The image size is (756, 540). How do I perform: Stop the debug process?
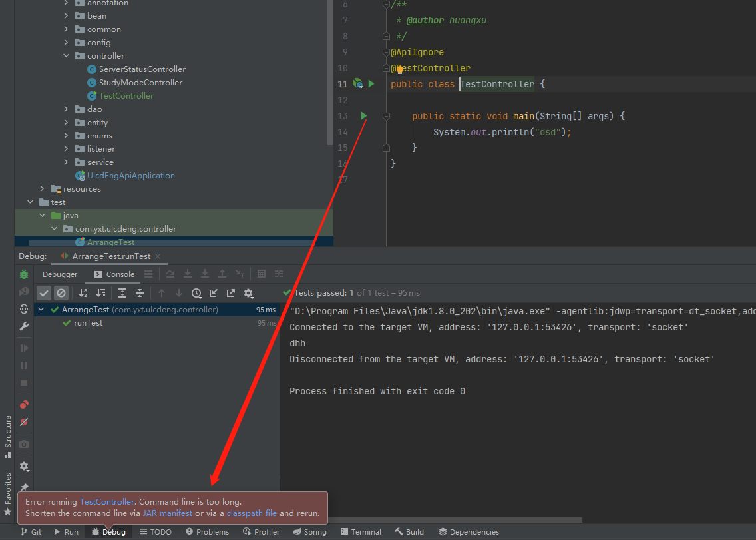23,383
